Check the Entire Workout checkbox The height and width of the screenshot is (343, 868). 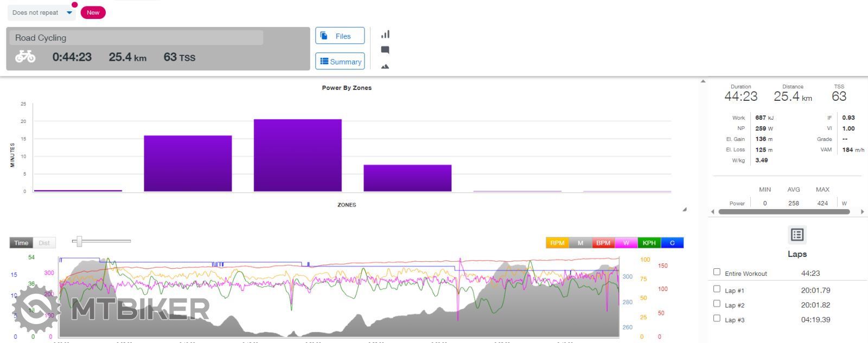pyautogui.click(x=717, y=272)
